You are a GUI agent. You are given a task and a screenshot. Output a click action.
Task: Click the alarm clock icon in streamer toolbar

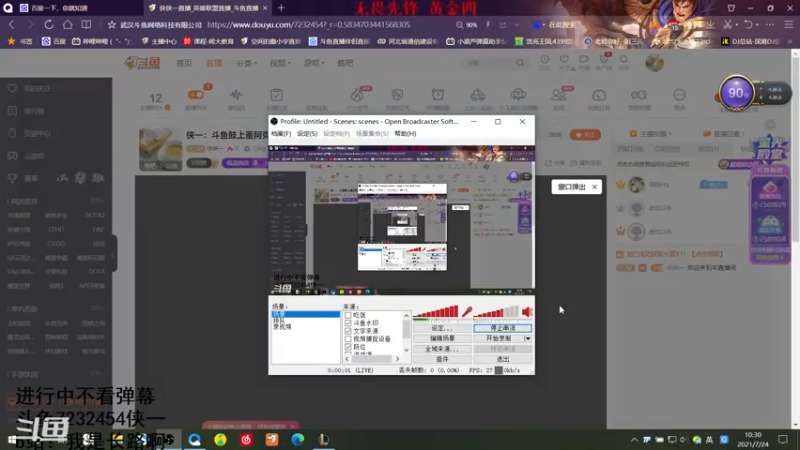438,94
